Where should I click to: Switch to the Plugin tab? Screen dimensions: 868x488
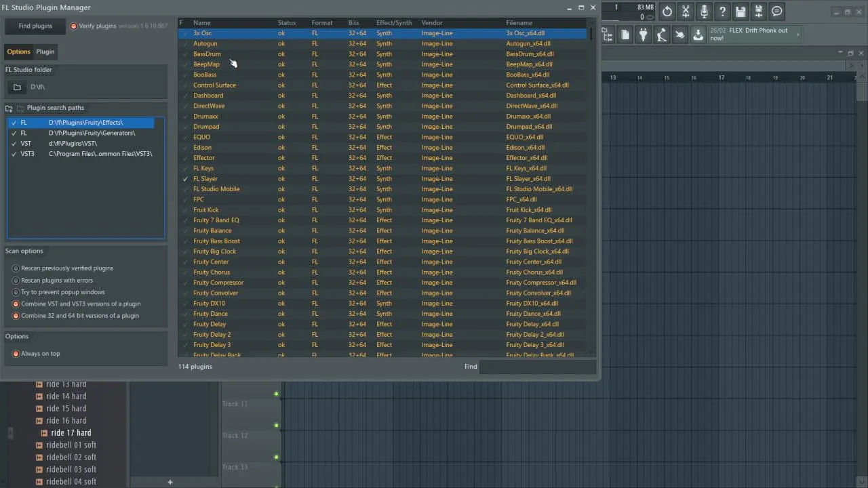click(x=45, y=52)
